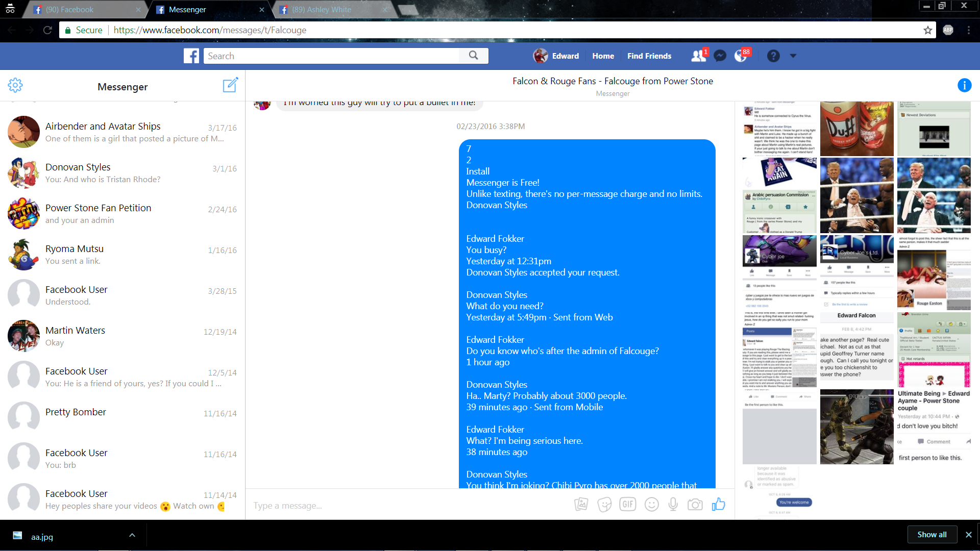Open the messages icon in top bar
Screen dimensions: 980x551
(720, 56)
